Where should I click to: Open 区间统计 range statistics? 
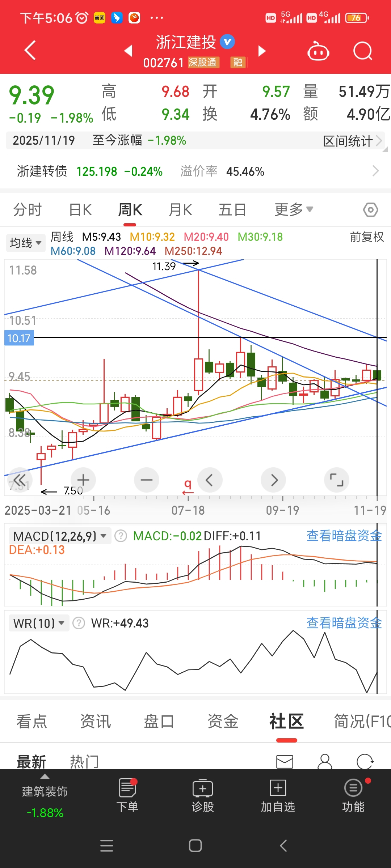tap(352, 141)
